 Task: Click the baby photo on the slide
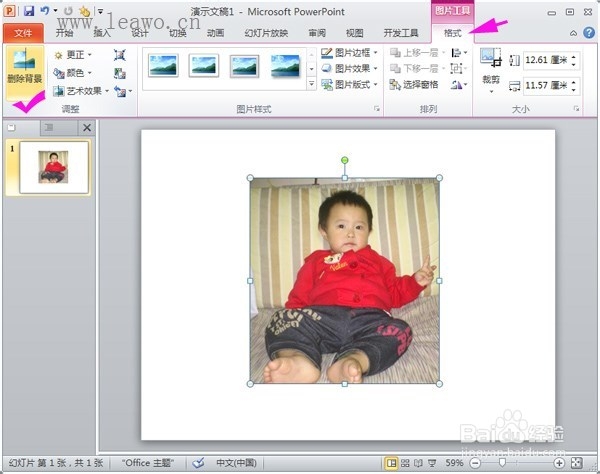click(x=344, y=281)
